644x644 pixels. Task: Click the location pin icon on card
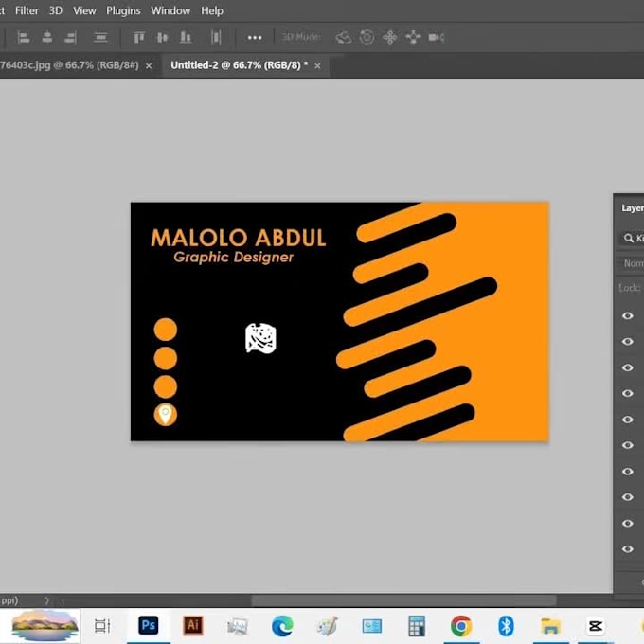[166, 415]
